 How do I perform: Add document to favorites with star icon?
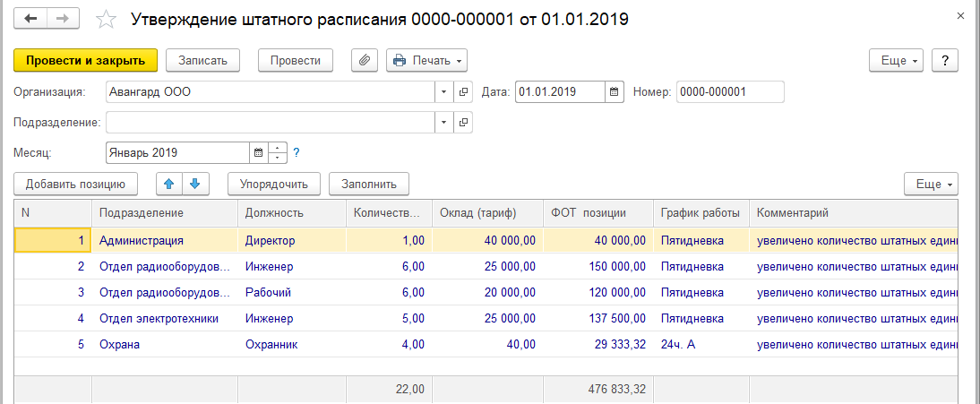point(106,19)
